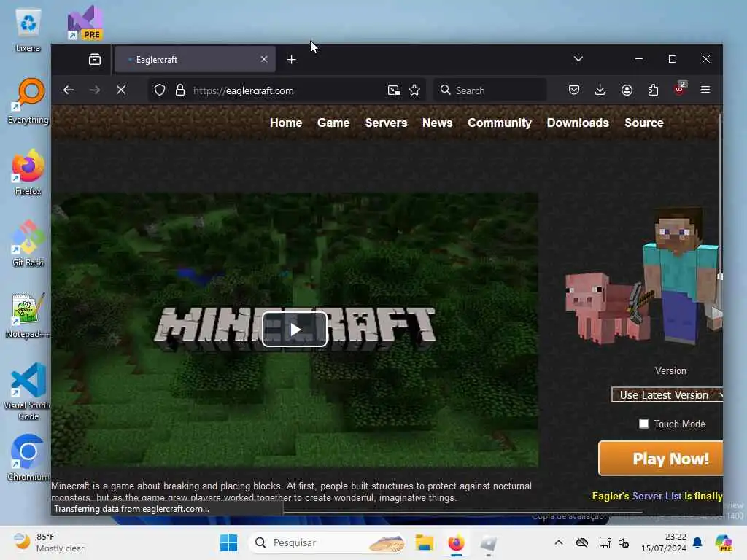747x560 pixels.
Task: Bookmark this page with the star icon
Action: coord(414,90)
